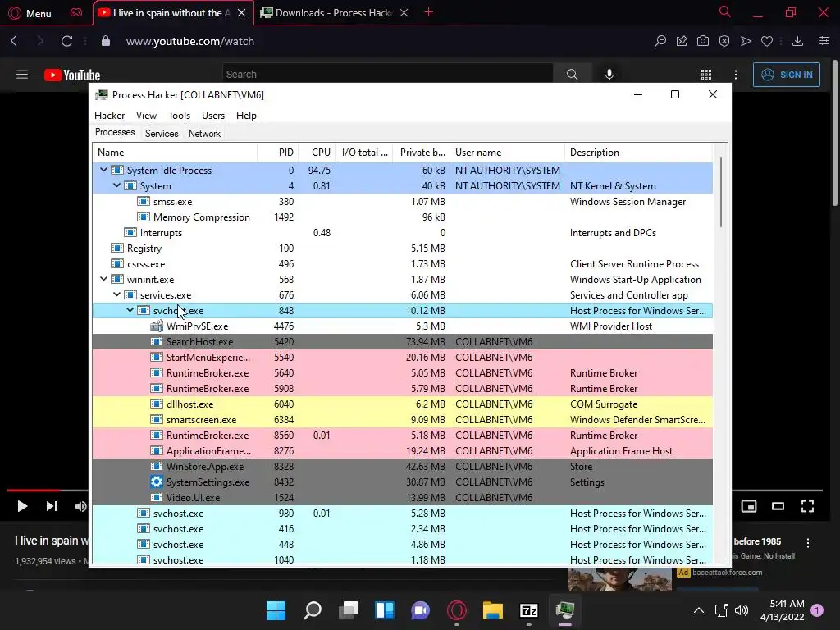
Task: Sort by the User name column header
Action: click(x=507, y=153)
